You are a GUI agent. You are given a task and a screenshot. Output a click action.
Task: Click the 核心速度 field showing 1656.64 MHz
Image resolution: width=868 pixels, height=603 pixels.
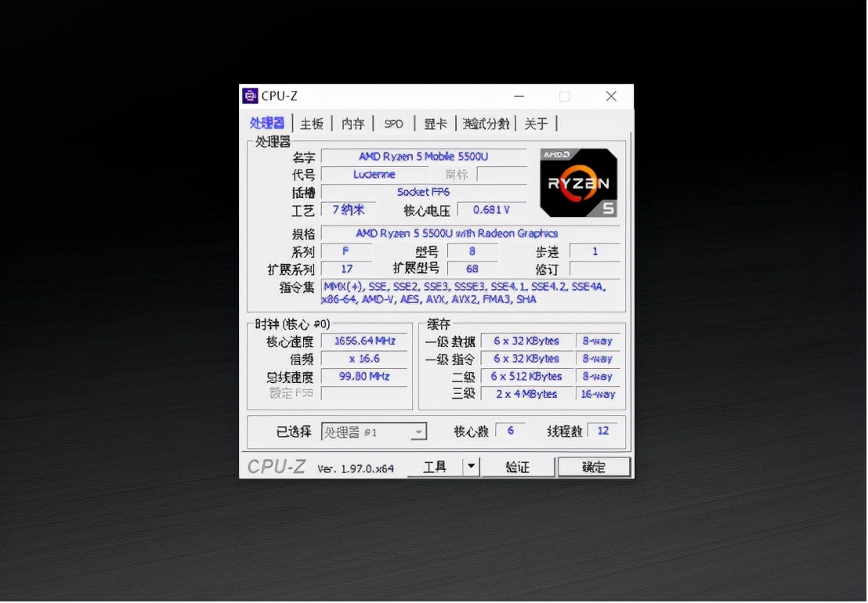[x=364, y=340]
